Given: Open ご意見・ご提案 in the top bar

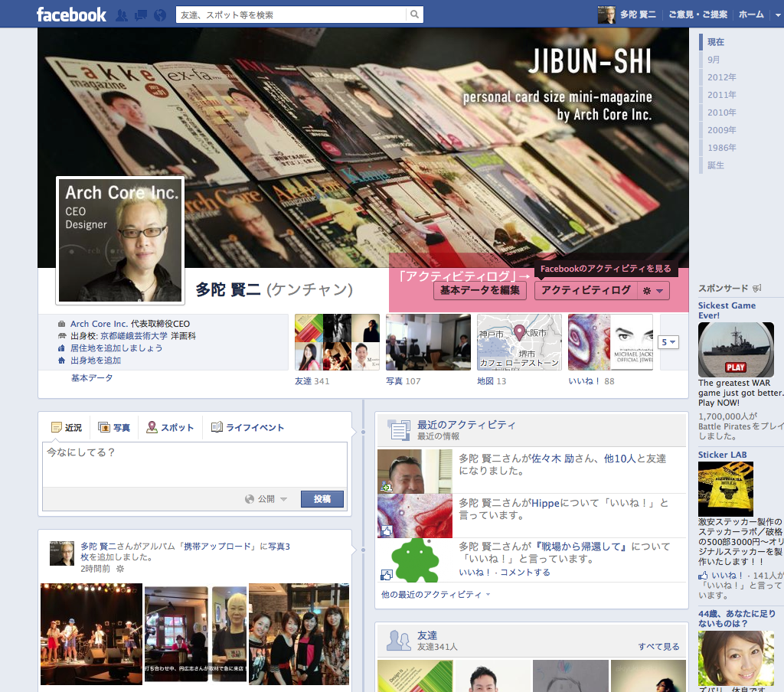Looking at the screenshot, I should 697,15.
